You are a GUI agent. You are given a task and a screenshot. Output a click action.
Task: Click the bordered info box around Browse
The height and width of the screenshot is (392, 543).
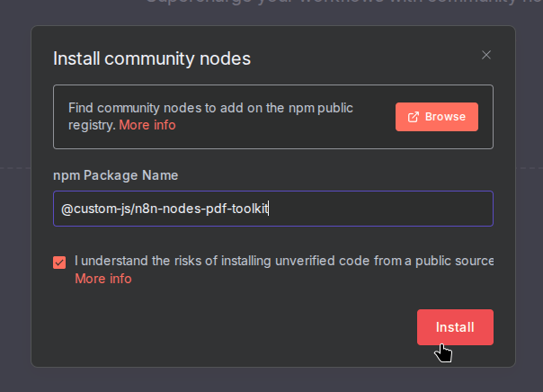[x=270, y=139]
